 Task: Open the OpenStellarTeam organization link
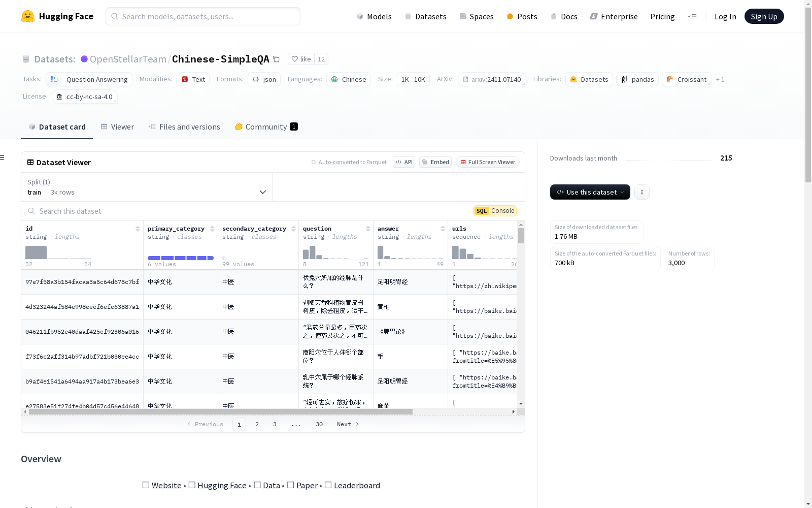pos(128,59)
